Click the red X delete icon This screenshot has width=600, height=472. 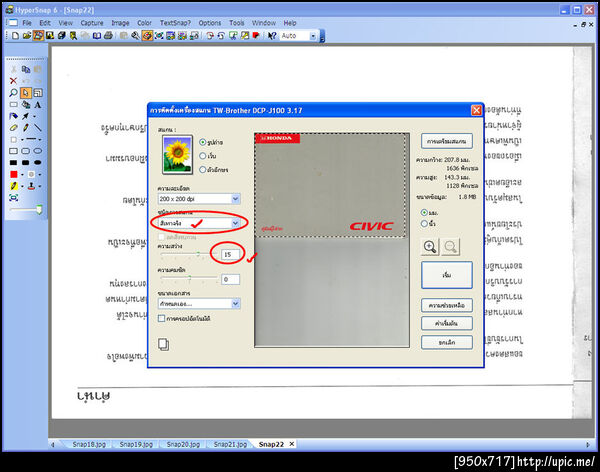pyautogui.click(x=13, y=81)
